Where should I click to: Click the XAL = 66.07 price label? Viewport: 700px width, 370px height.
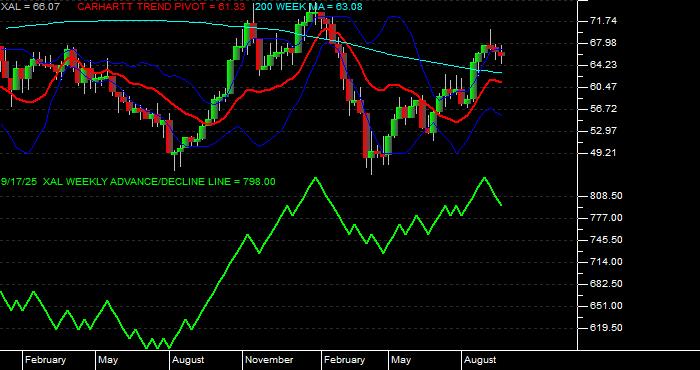point(30,7)
